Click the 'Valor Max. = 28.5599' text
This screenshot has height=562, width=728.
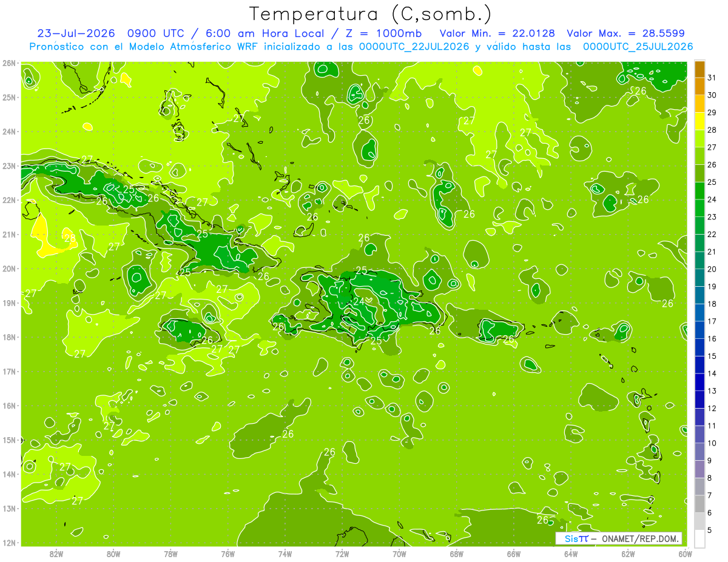pos(625,33)
